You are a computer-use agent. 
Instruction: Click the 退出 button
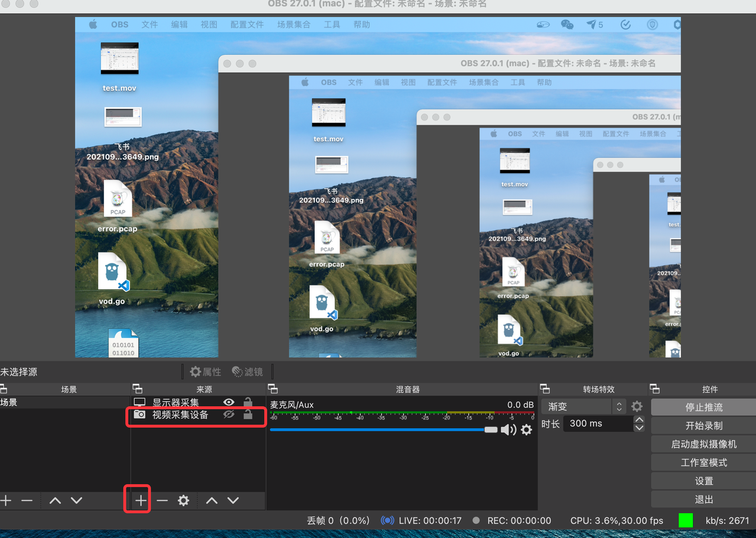pos(703,499)
